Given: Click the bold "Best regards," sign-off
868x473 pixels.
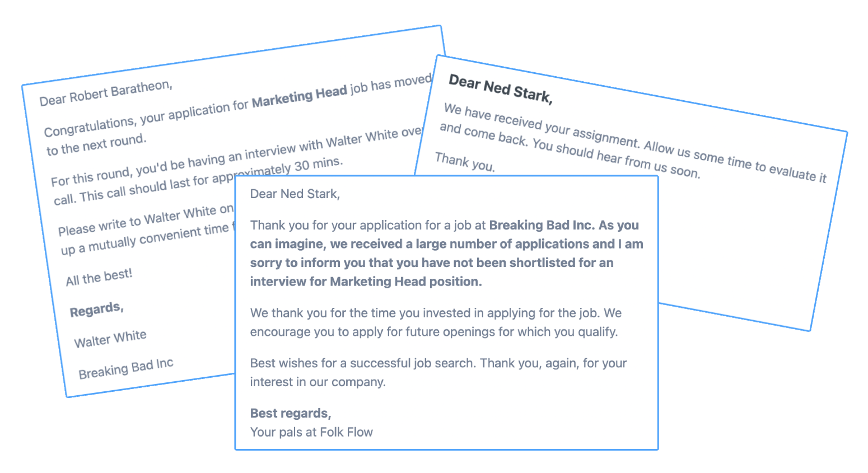Looking at the screenshot, I should click(x=291, y=413).
